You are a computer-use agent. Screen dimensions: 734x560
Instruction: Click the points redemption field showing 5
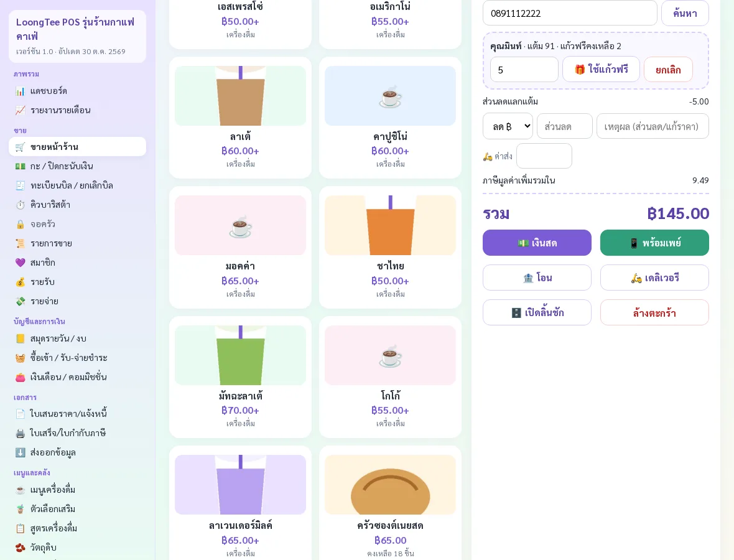coord(524,69)
